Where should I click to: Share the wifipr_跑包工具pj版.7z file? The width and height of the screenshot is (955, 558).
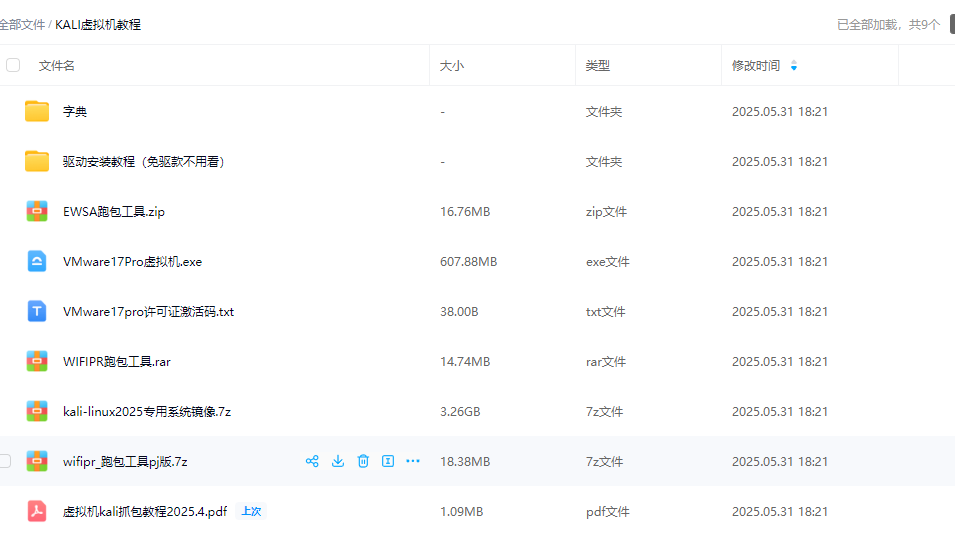[312, 461]
